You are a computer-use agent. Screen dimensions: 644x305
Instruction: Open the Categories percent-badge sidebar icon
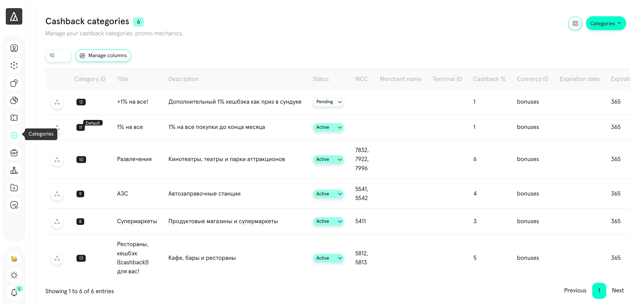14,135
